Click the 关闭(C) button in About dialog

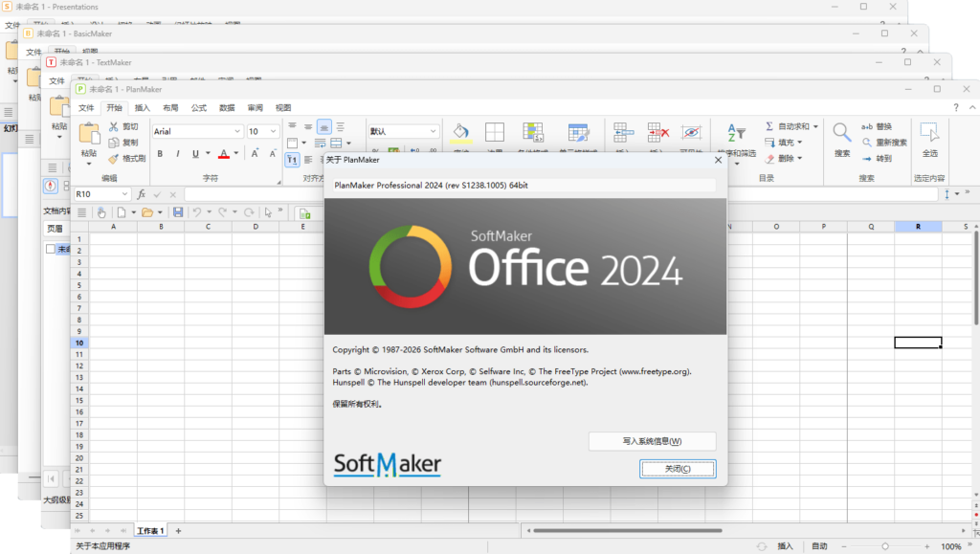click(678, 469)
